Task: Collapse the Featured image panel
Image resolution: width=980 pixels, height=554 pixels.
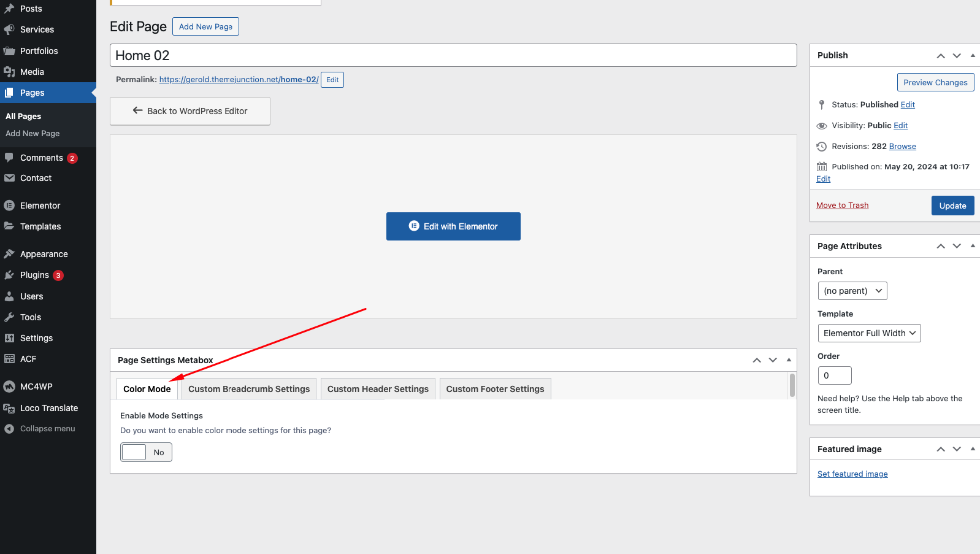Action: (973, 449)
